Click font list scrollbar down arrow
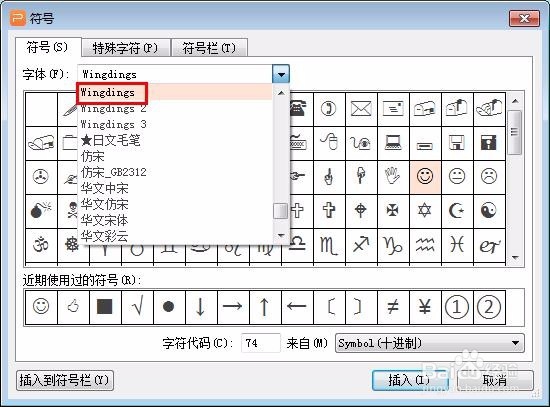The width and height of the screenshot is (550, 407). [x=281, y=236]
